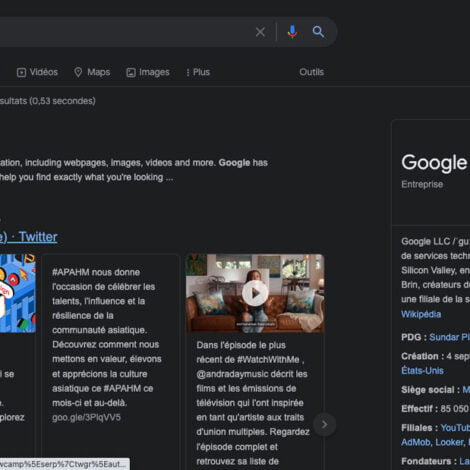The height and width of the screenshot is (470, 470).
Task: Start voice search with the microphone icon
Action: 292,32
